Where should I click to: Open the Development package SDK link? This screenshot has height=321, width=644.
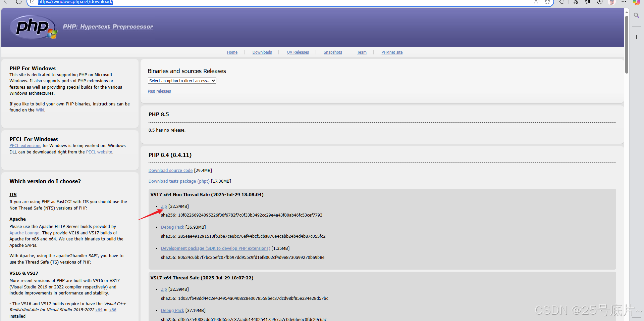point(215,248)
